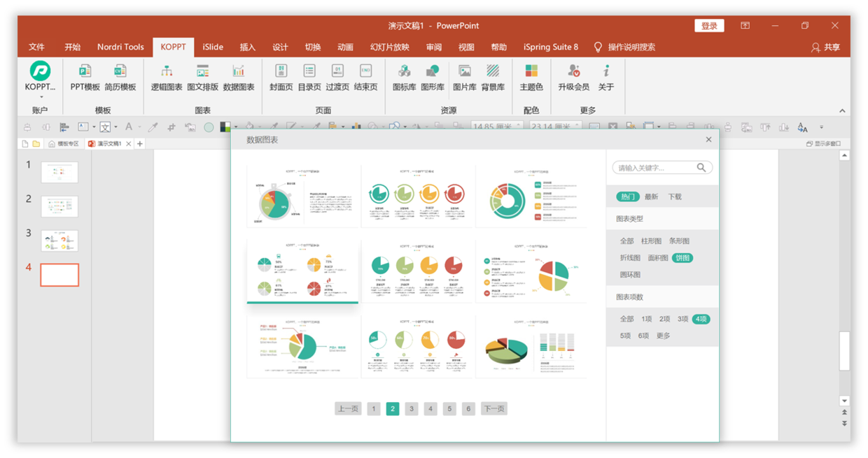Close the 数据图表 dialog
This screenshot has height=458, width=868.
[708, 140]
